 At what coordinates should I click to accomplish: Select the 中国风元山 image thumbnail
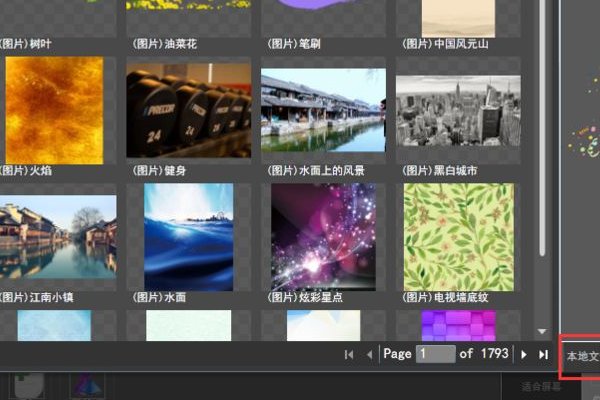pos(458,18)
